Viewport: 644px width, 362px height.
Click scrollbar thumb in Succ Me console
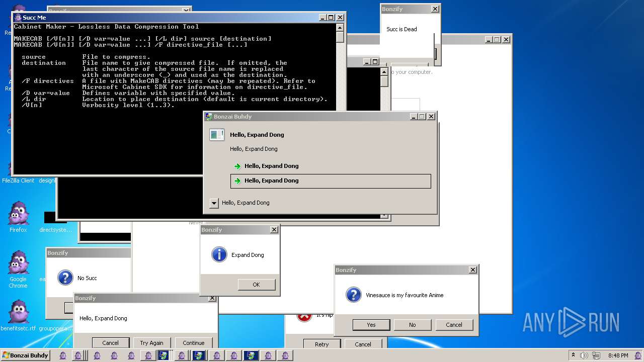(x=340, y=37)
